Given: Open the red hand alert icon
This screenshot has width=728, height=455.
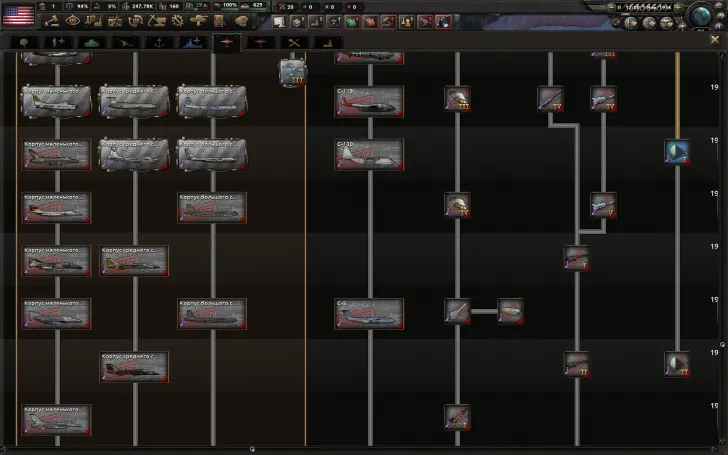Looking at the screenshot, I should tap(370, 21).
